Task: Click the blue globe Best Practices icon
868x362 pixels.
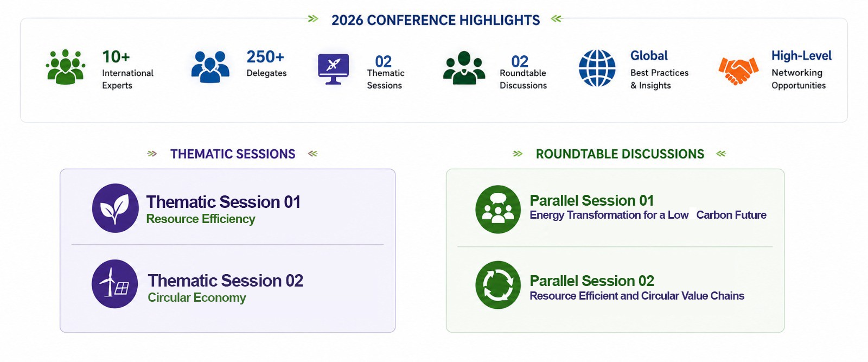Action: tap(597, 68)
